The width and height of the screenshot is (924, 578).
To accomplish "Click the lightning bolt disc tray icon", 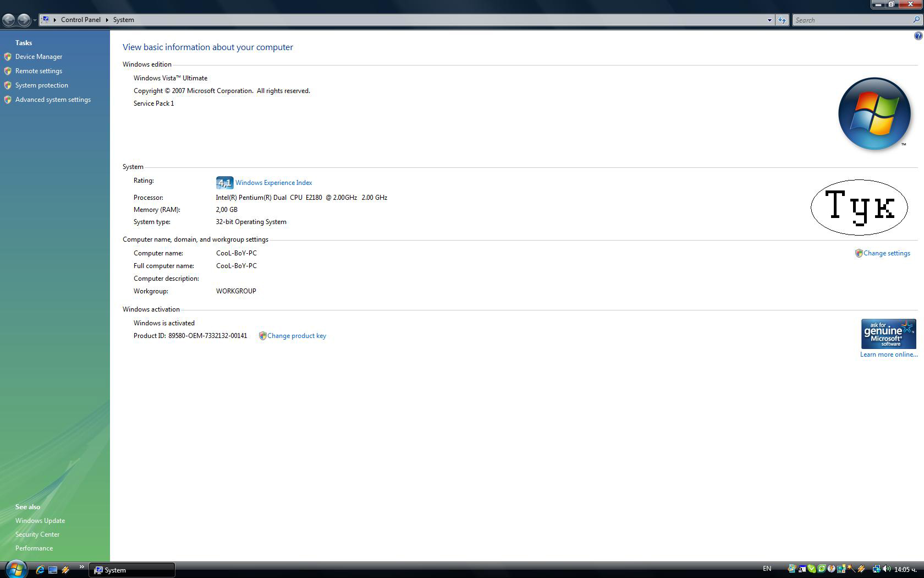I will coord(832,569).
